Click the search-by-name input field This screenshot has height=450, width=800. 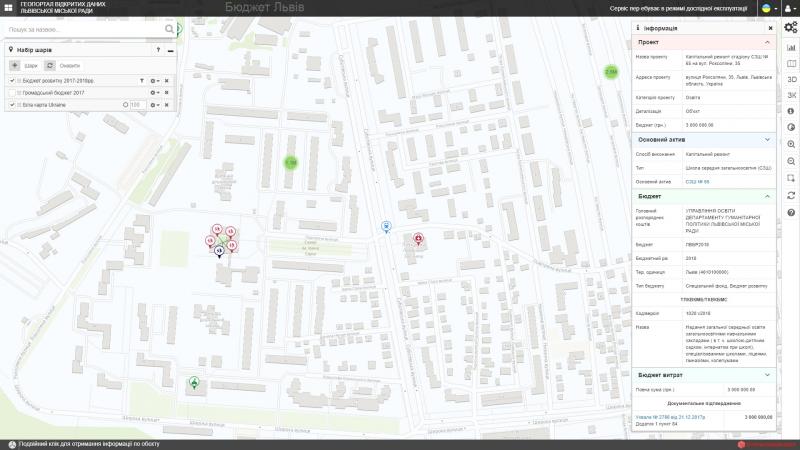pyautogui.click(x=85, y=30)
